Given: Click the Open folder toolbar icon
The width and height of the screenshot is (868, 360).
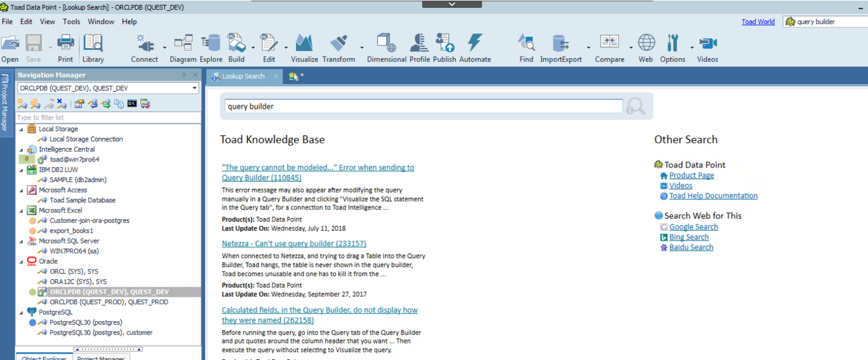Looking at the screenshot, I should click(x=10, y=44).
